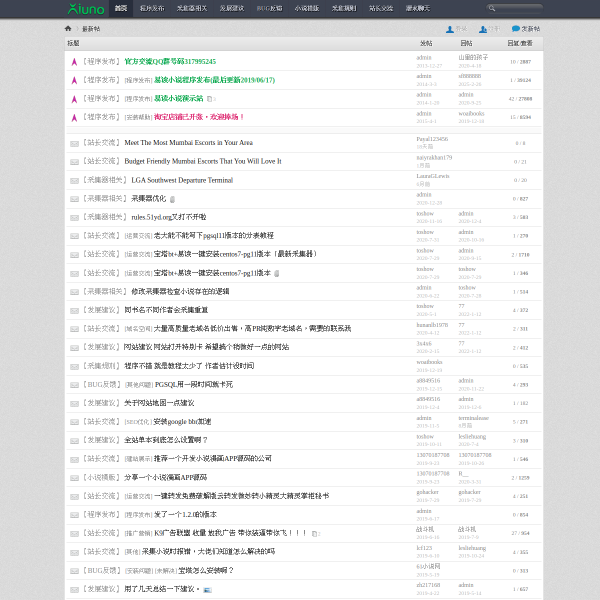Open the pink 淘宝店铺已开张 thread
This screenshot has width=600, height=600.
[x=199, y=117]
